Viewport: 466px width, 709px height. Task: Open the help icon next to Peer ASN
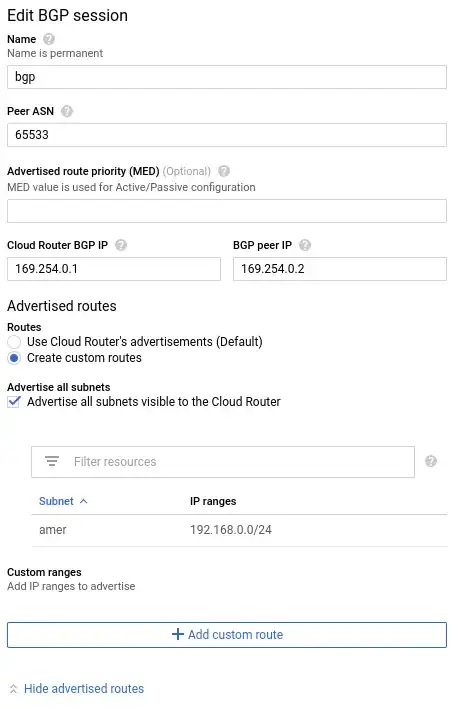click(x=67, y=111)
